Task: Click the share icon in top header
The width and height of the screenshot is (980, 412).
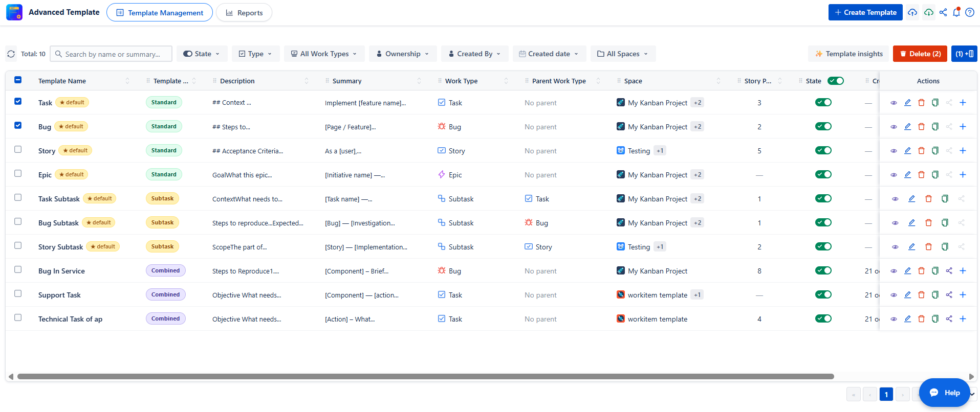Action: [x=943, y=12]
